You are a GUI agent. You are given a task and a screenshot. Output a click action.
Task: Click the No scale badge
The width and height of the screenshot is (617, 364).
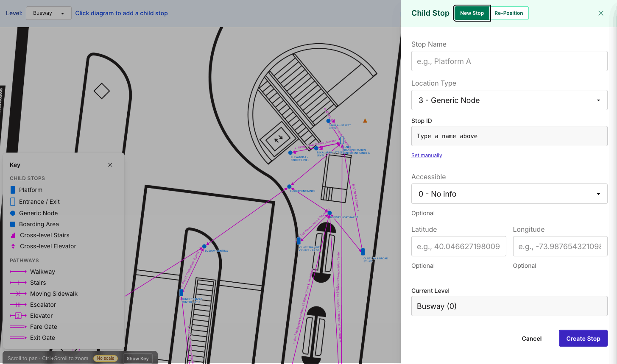pyautogui.click(x=106, y=358)
